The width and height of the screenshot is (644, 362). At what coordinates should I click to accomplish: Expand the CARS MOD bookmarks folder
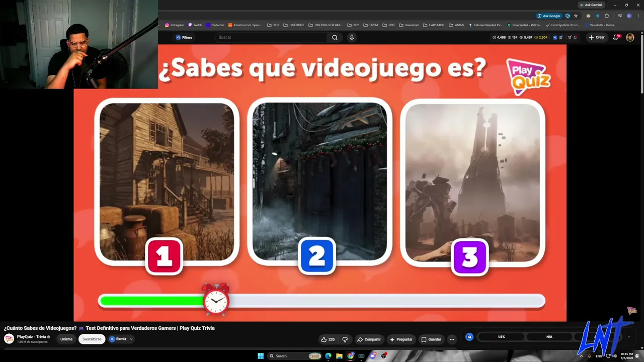(434, 25)
